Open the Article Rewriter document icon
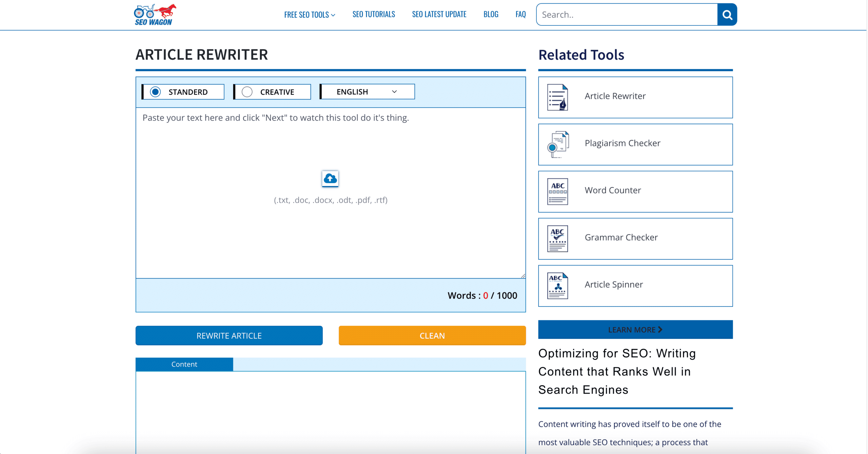Screen dimensions: 868x454 (557, 97)
